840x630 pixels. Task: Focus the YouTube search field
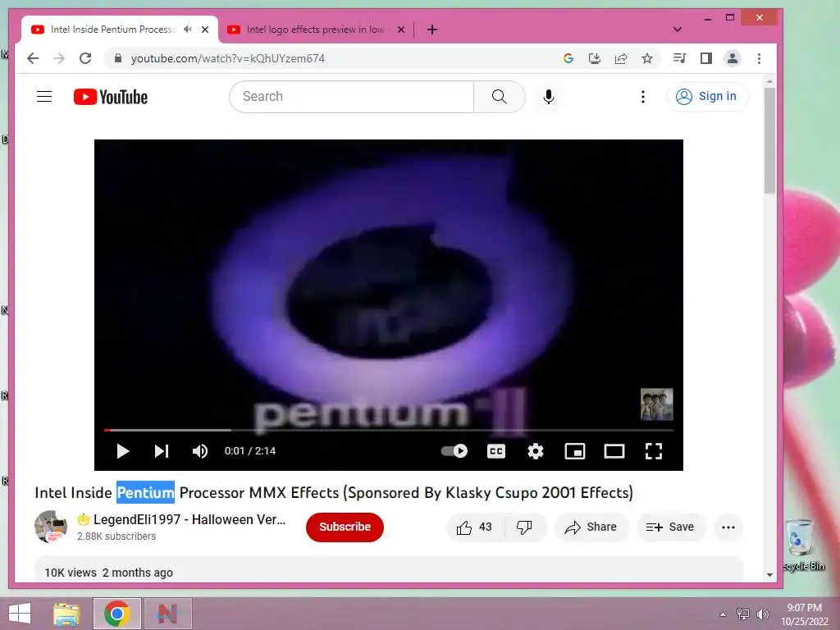click(352, 97)
